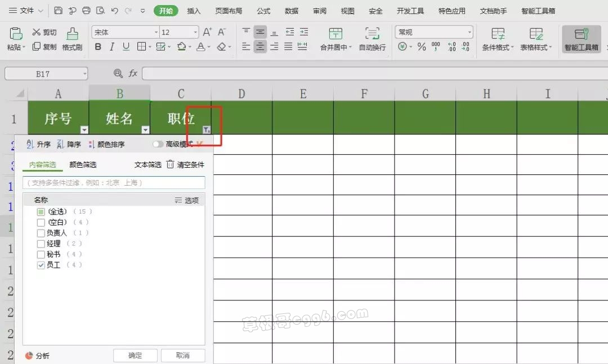Viewport: 608px width, 364px height.
Task: Switch to 颜色筛选 tab
Action: (83, 165)
